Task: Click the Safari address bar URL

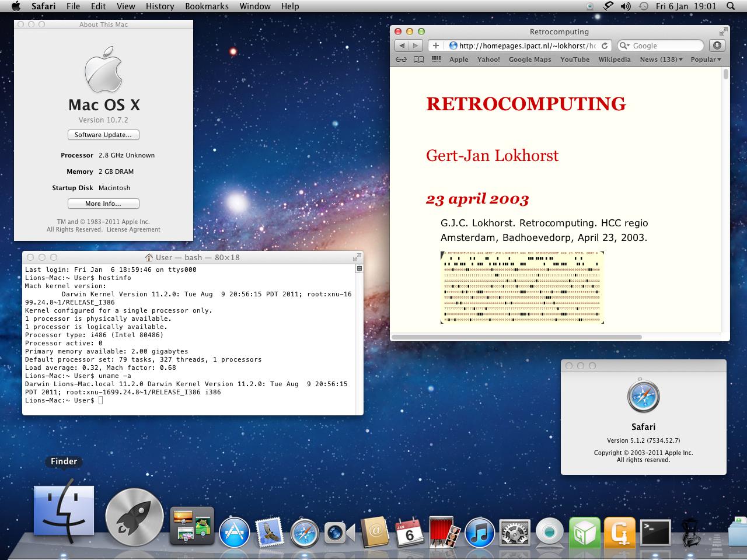Action: coord(527,45)
